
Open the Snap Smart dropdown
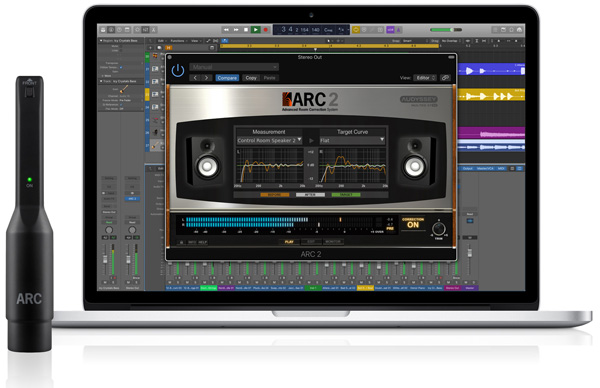pyautogui.click(x=415, y=41)
